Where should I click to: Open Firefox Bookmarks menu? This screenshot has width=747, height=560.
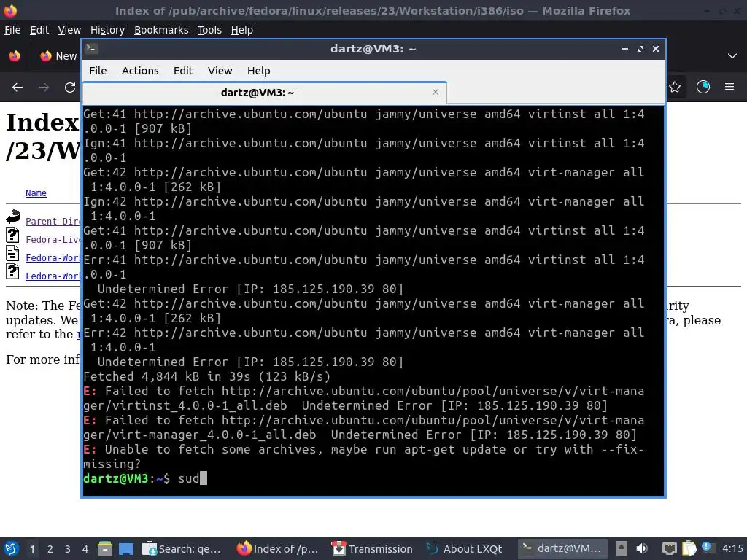pos(161,30)
